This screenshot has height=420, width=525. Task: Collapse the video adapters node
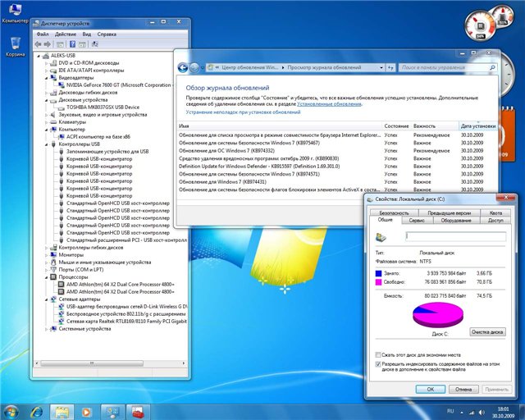point(46,78)
